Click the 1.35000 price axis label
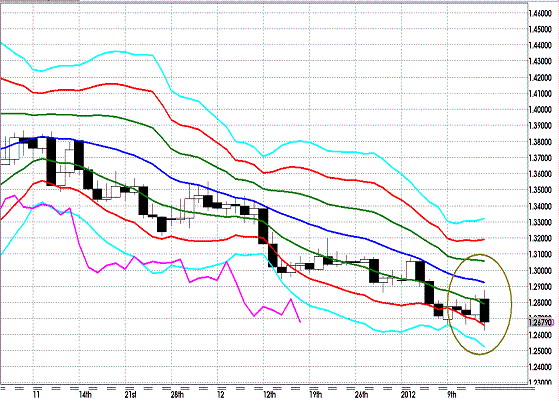The width and height of the screenshot is (559, 401). point(540,190)
